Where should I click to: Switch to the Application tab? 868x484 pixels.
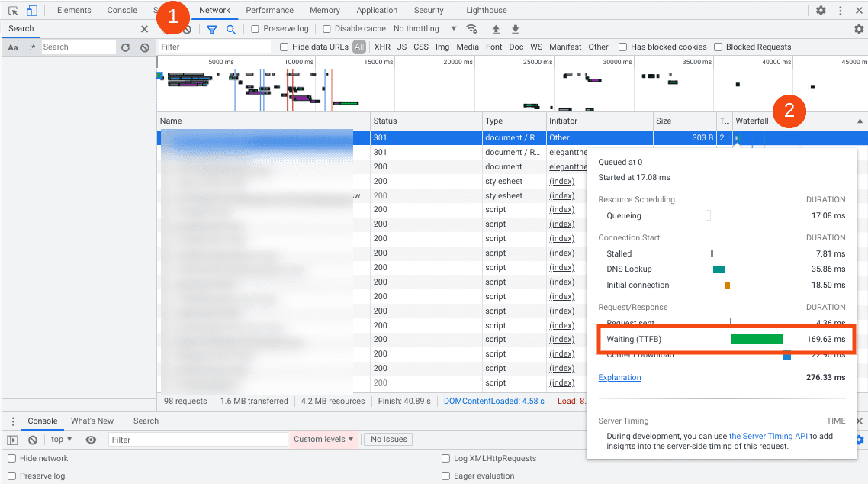pos(377,10)
